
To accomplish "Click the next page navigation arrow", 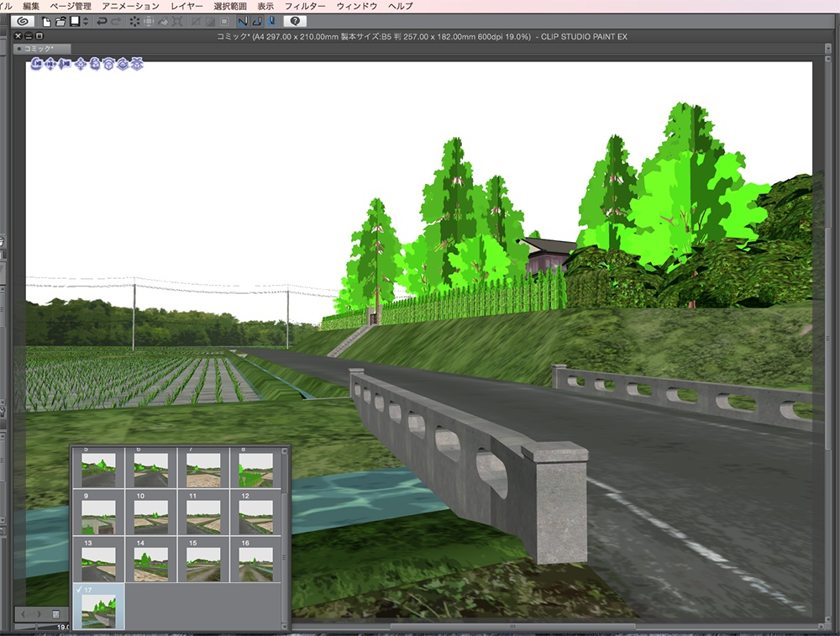I will (x=40, y=614).
